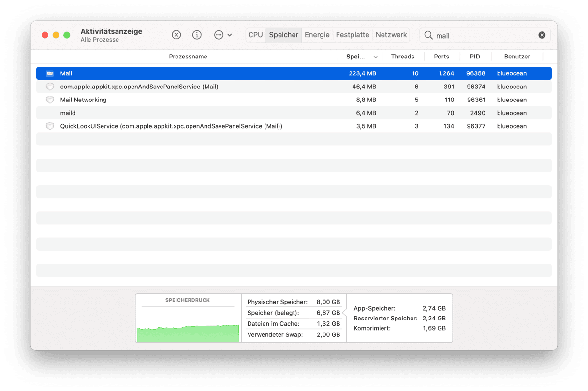Switch to the Festplatte tab
This screenshot has height=391, width=588.
(x=353, y=35)
